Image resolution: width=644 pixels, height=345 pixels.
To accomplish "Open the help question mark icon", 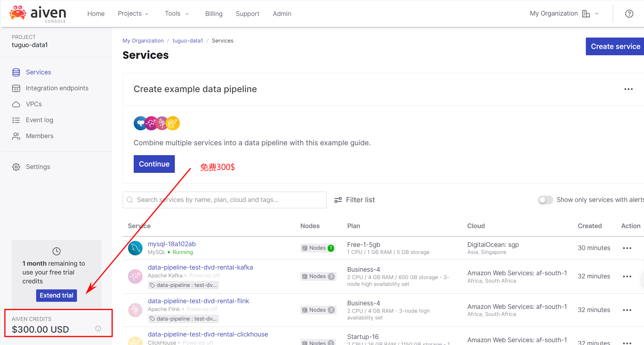I will tap(629, 14).
